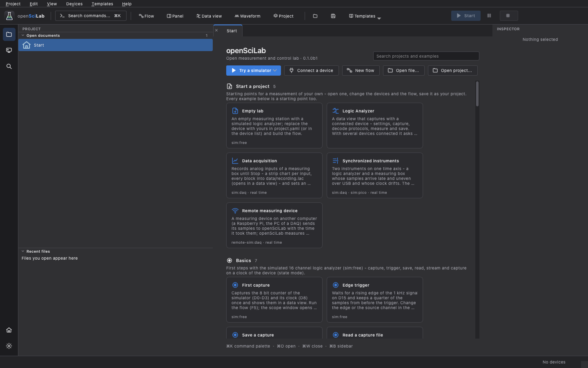Viewport: 588px width, 368px height.
Task: Focus the Search projects and examples field
Action: coord(426,56)
